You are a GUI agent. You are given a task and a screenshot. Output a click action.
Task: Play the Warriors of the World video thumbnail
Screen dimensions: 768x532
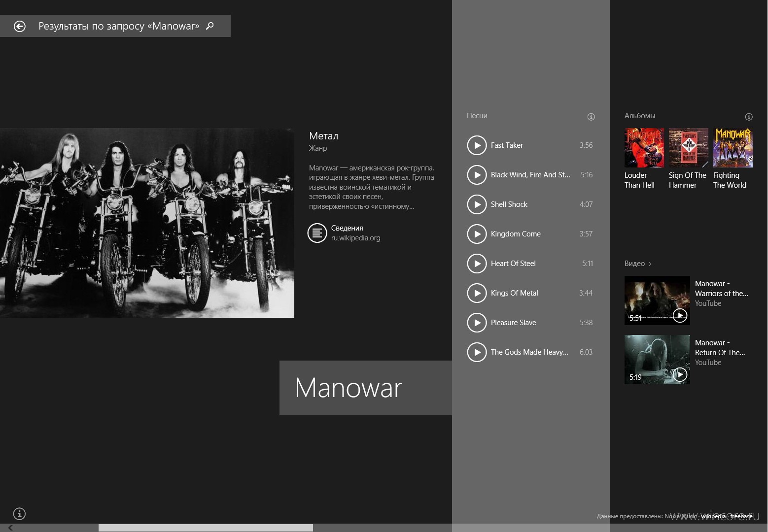(657, 300)
